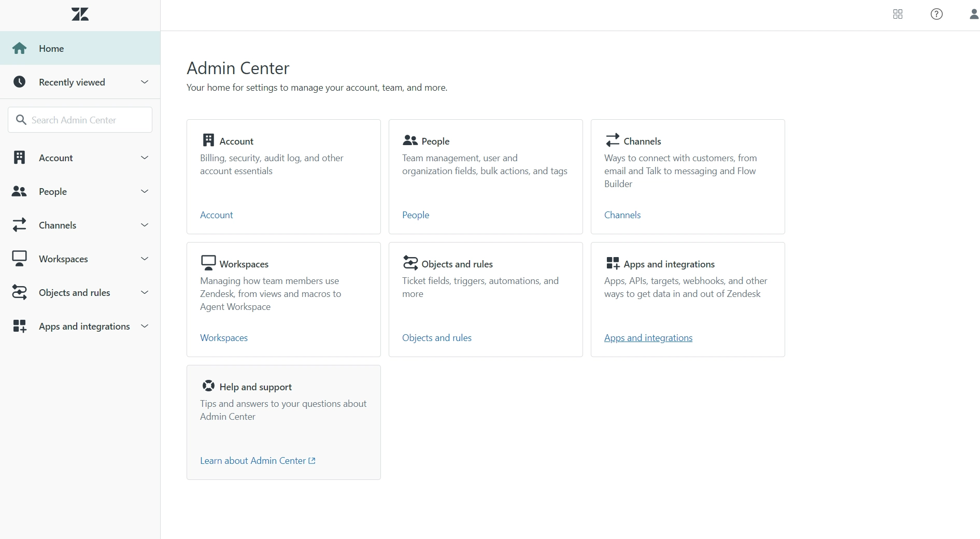Click the Objects and rules card title
The width and height of the screenshot is (980, 539).
coord(457,264)
